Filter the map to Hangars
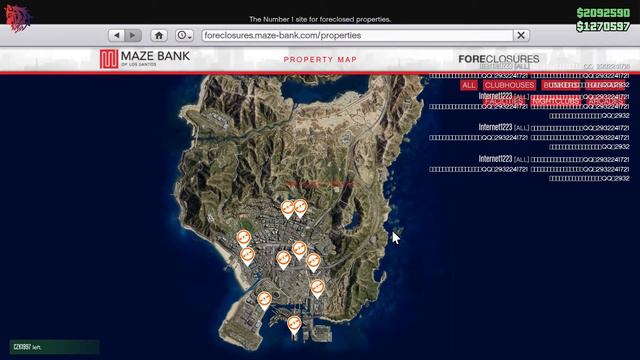 pyautogui.click(x=604, y=85)
